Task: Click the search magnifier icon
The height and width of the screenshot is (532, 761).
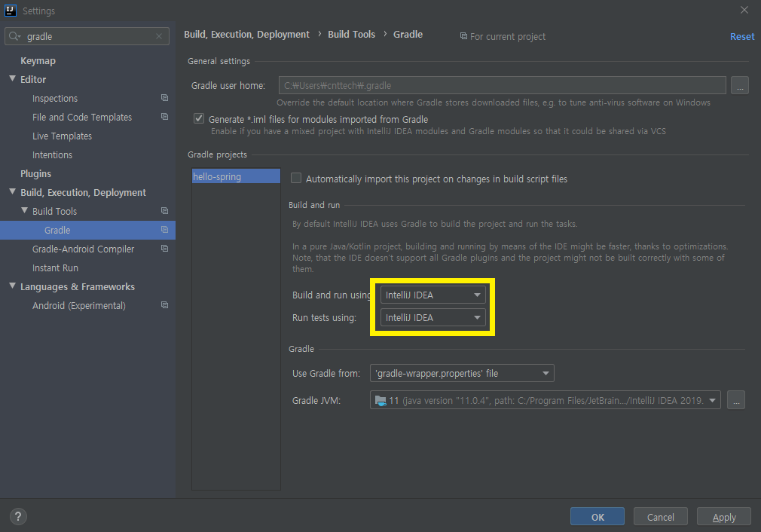Action: 14,36
